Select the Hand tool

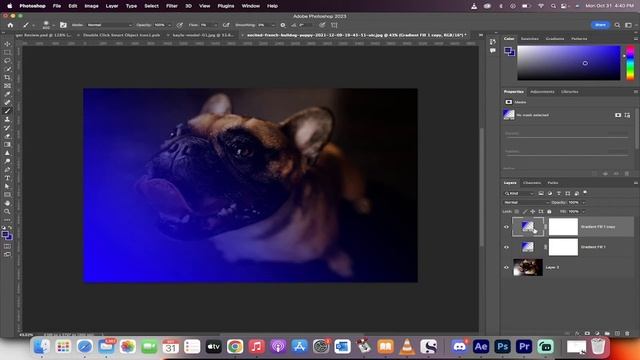coord(7,203)
